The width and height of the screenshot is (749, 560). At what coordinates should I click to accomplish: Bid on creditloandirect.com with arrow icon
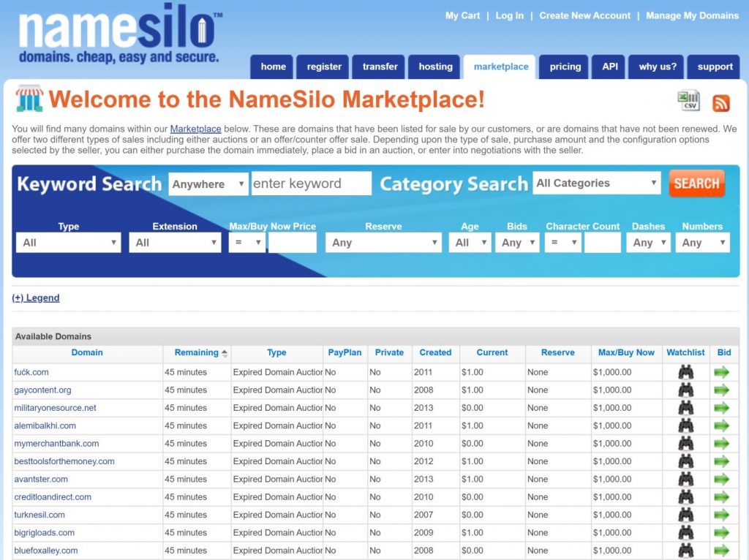722,497
